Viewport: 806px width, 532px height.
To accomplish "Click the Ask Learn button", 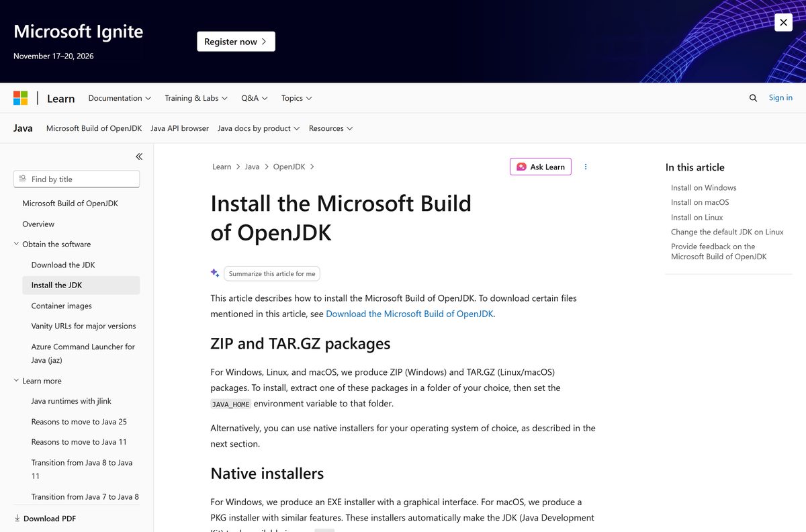I will coord(541,167).
